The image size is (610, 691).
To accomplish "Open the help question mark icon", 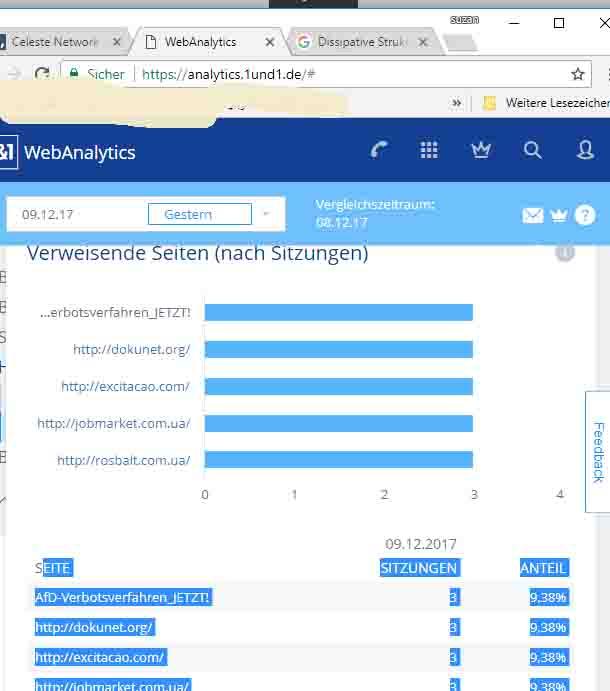I will [x=585, y=215].
